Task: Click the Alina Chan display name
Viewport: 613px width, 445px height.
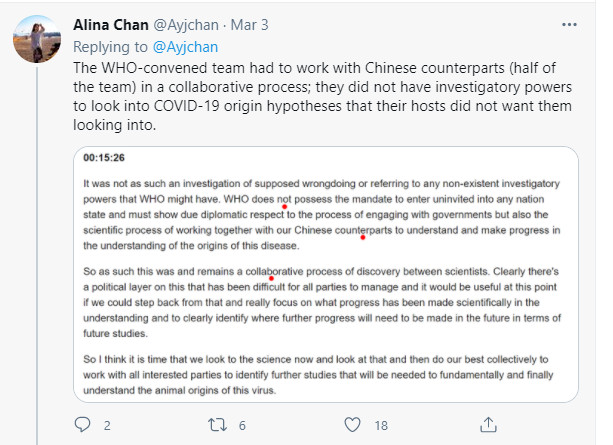Action: pos(113,25)
